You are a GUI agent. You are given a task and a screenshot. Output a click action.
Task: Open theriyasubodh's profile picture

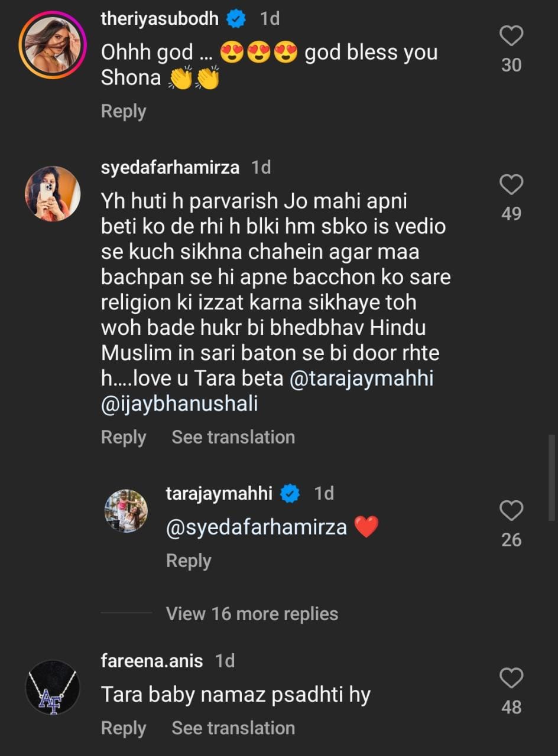53,44
